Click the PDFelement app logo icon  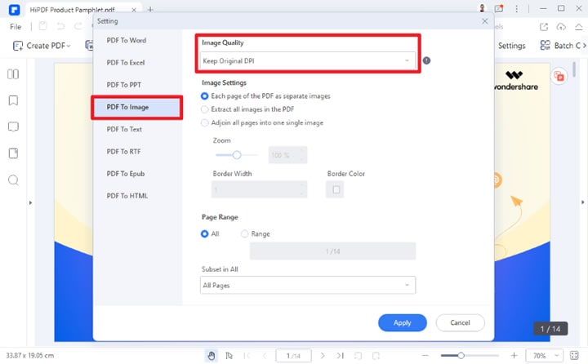pos(14,9)
